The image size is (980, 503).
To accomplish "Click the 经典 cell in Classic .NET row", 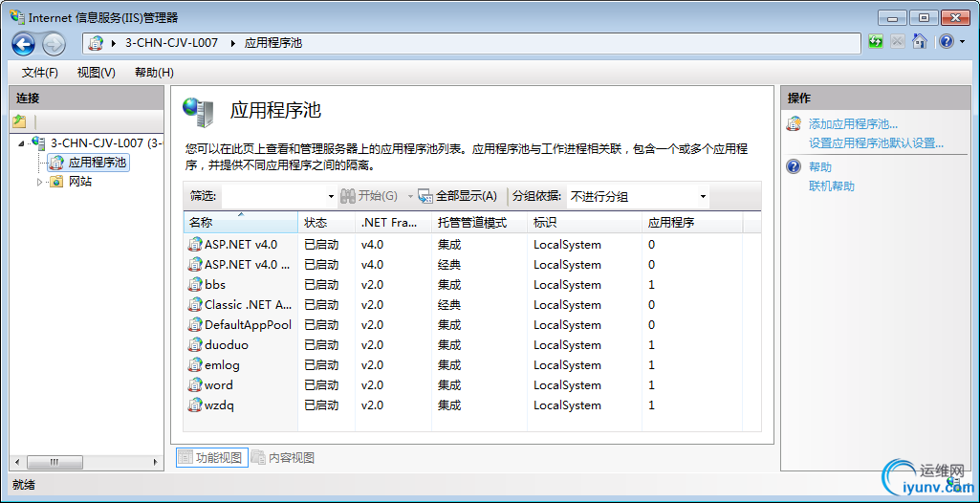I will [x=449, y=305].
